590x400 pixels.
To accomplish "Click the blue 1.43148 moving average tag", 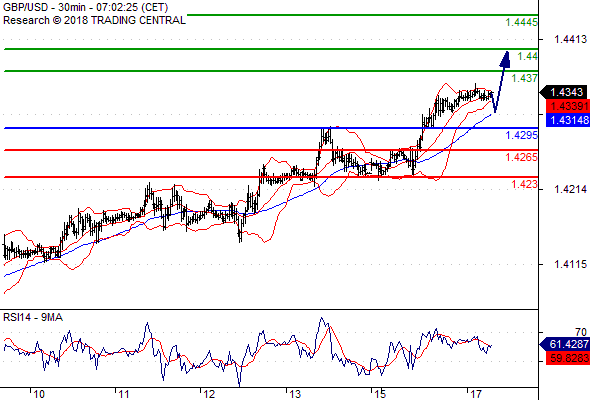I will [x=567, y=120].
